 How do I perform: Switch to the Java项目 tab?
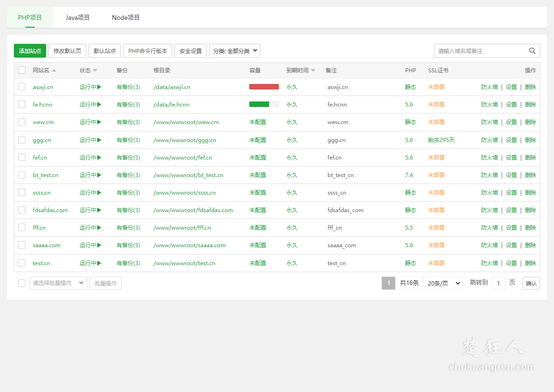pyautogui.click(x=78, y=18)
